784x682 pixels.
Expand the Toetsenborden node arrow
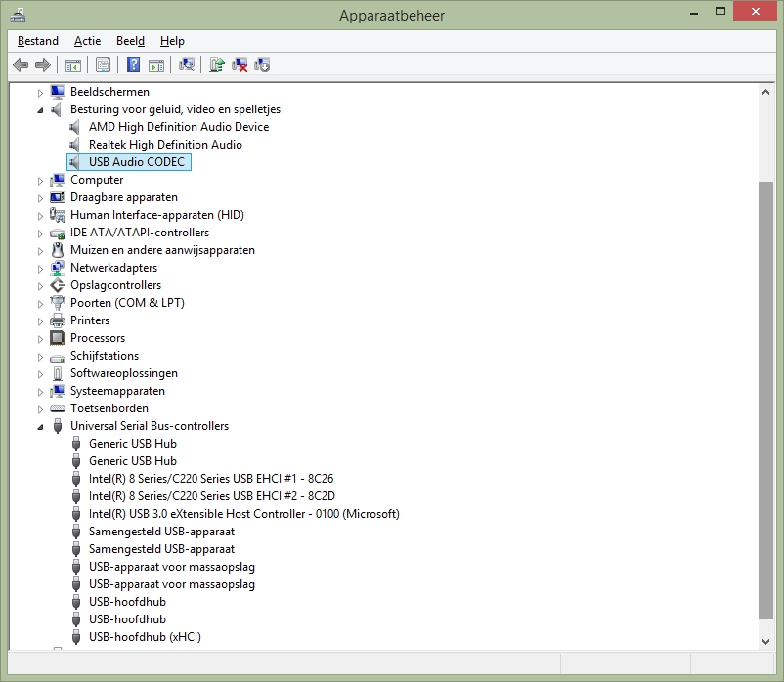(40, 409)
